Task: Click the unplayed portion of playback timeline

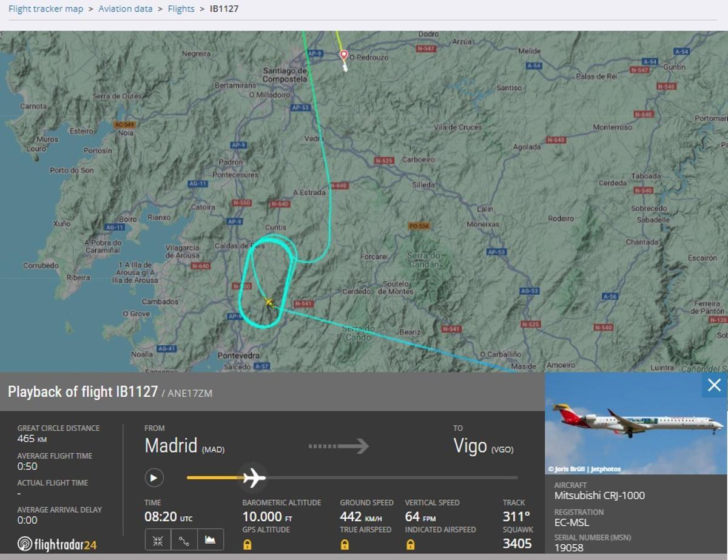Action: (x=392, y=478)
